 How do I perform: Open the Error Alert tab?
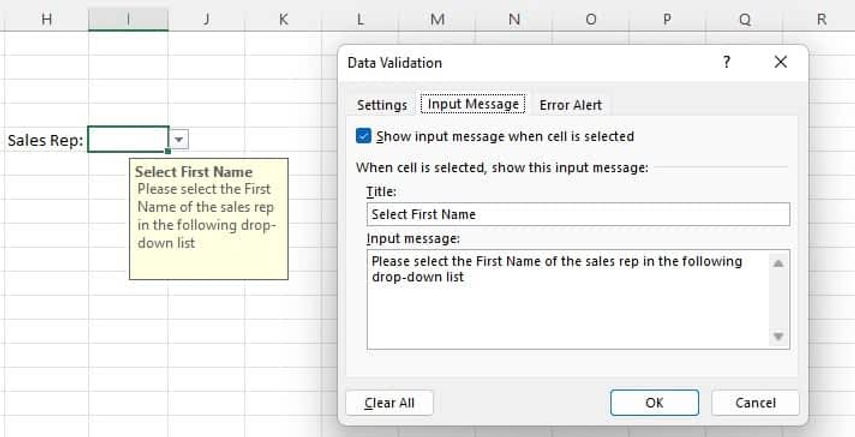[x=570, y=105]
